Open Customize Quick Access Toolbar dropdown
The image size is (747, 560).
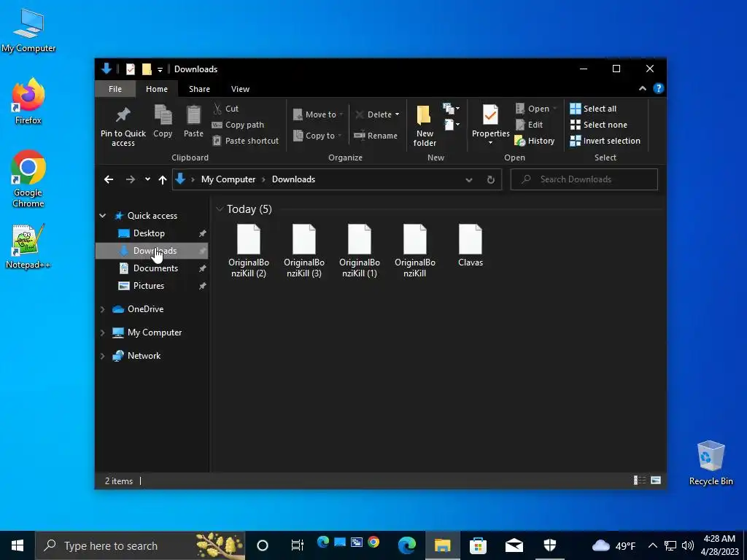click(x=160, y=70)
